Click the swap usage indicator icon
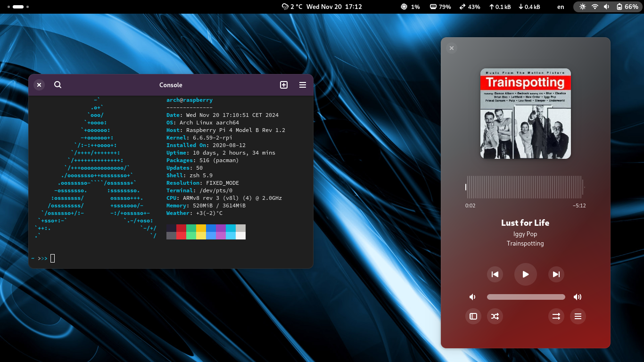644x362 pixels. tap(462, 7)
